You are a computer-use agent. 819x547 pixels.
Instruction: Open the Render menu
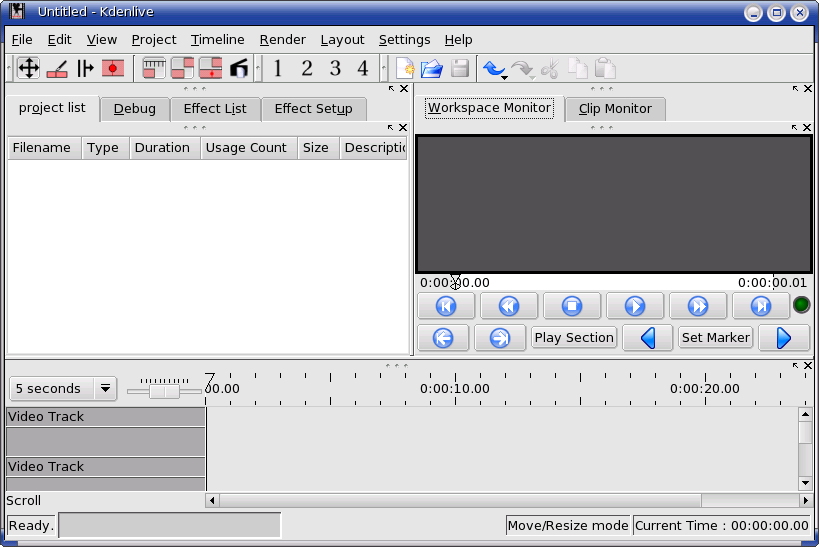pos(283,40)
